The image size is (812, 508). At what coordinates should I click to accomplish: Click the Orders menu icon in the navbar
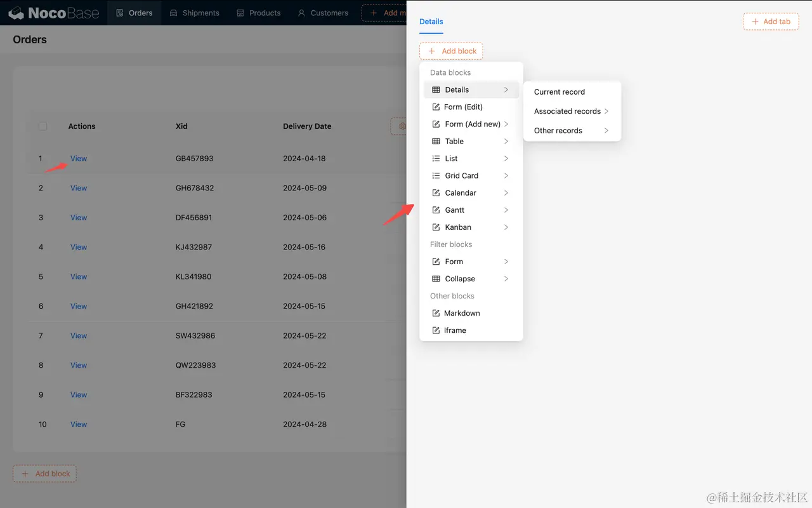[120, 13]
